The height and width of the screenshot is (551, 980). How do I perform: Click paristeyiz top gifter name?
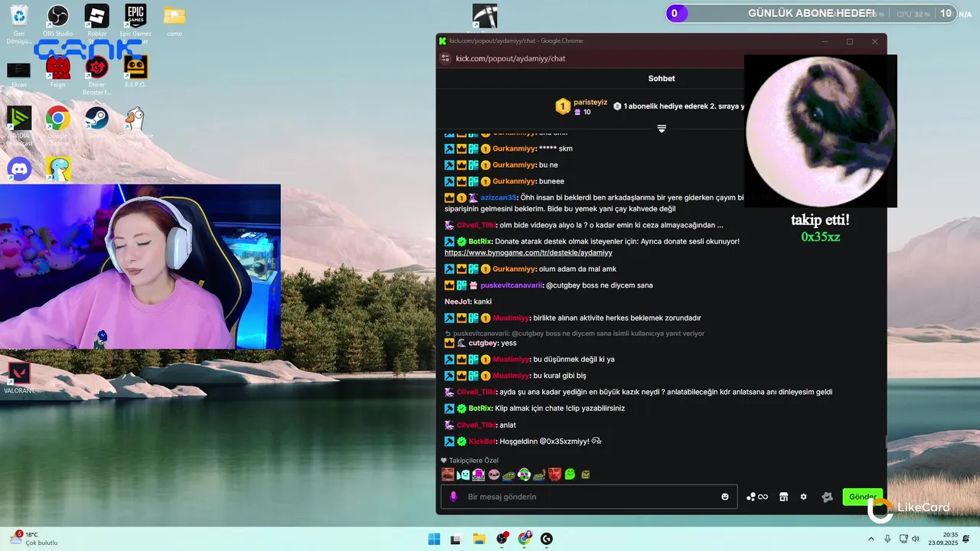[x=590, y=102]
